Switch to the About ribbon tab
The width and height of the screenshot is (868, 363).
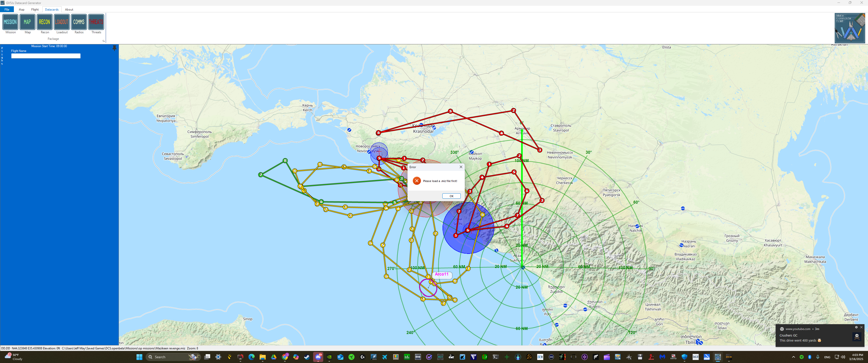(69, 9)
